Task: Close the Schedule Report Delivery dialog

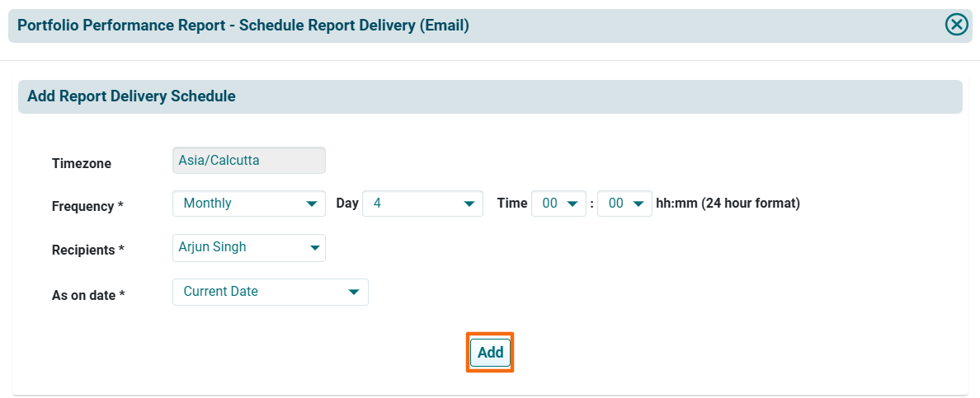Action: coord(956,25)
